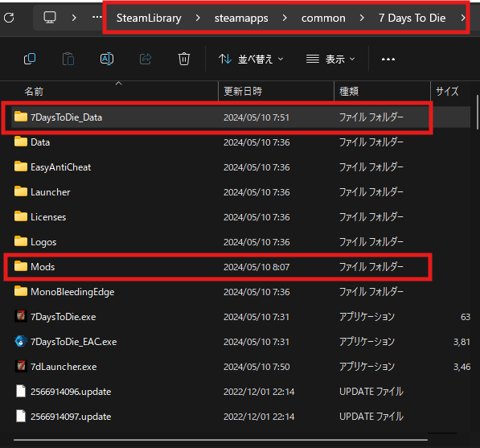Sort by the サイズ column header
This screenshot has width=480, height=448.
450,91
